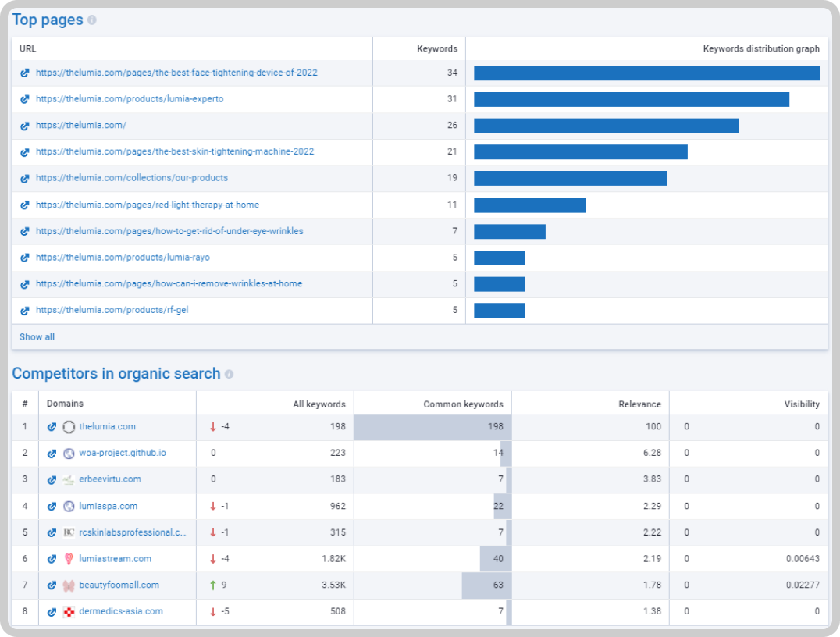This screenshot has width=840, height=637.
Task: Click external link icon for the homepage URL row
Action: click(x=25, y=126)
